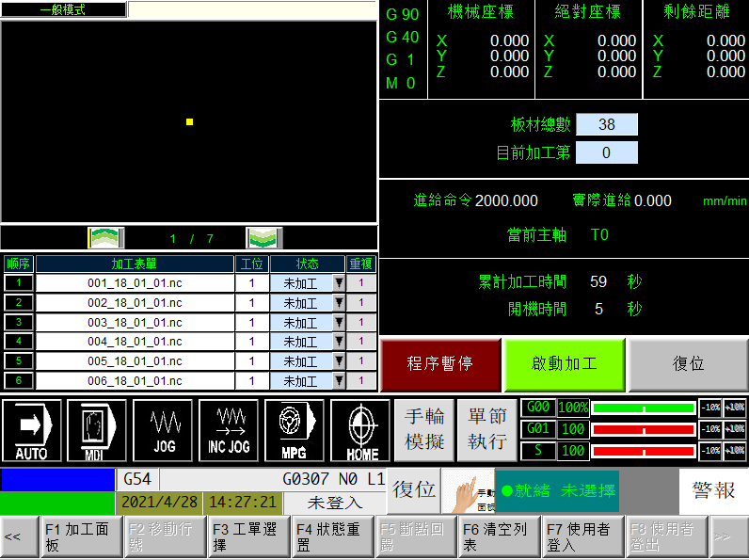The width and height of the screenshot is (749, 560).
Task: Select the MDI mode icon
Action: [97, 430]
